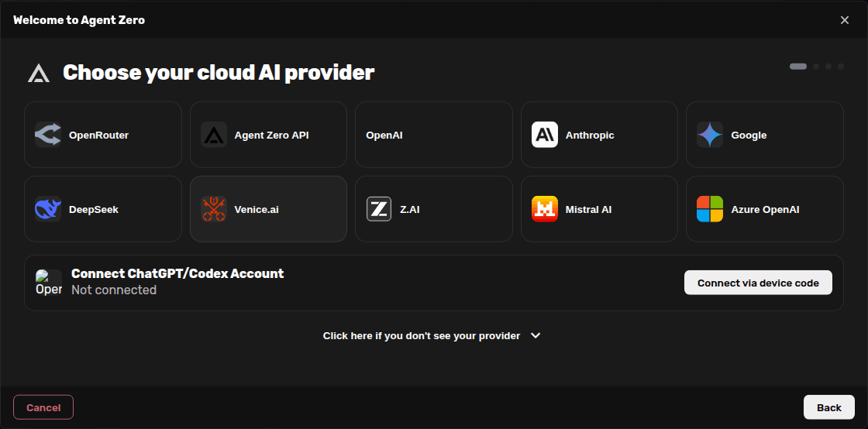Viewport: 868px width, 429px height.
Task: Select the Mistral AI label
Action: click(588, 210)
